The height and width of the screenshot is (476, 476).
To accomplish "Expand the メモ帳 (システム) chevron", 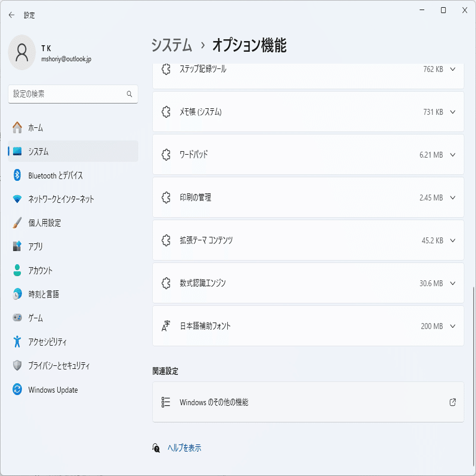I will [453, 112].
